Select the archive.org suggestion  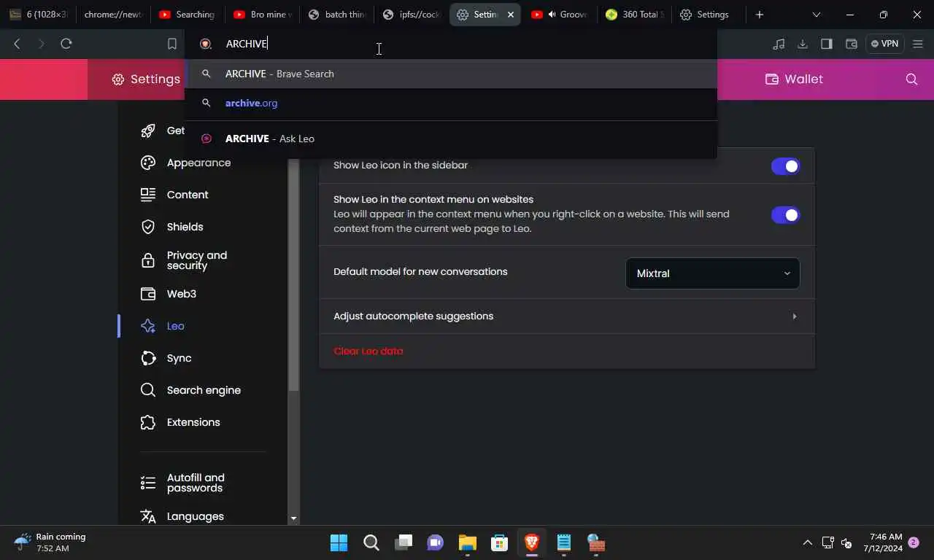tap(451, 103)
